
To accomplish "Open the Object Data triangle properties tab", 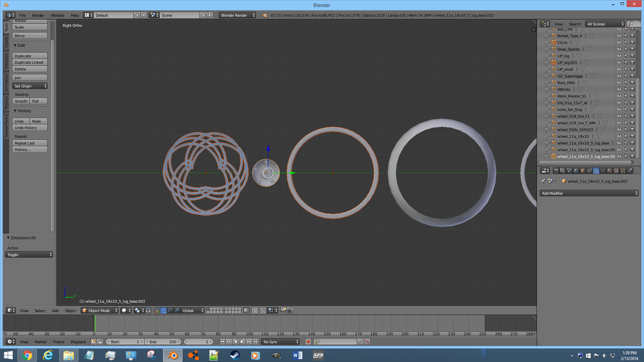I will pyautogui.click(x=603, y=171).
